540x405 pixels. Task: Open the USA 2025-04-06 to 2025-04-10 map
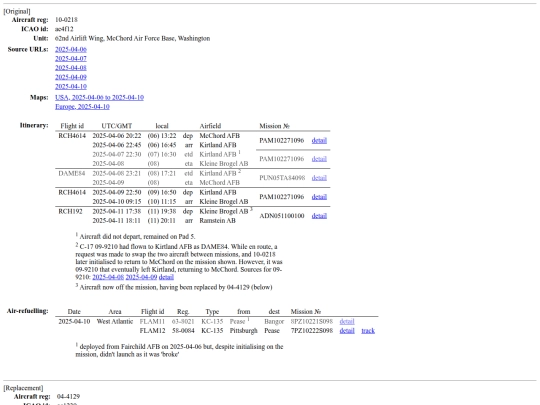[x=99, y=97]
